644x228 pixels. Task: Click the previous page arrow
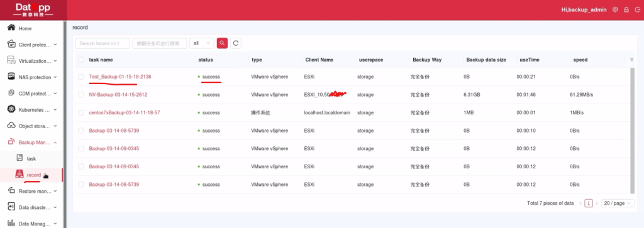(580, 204)
